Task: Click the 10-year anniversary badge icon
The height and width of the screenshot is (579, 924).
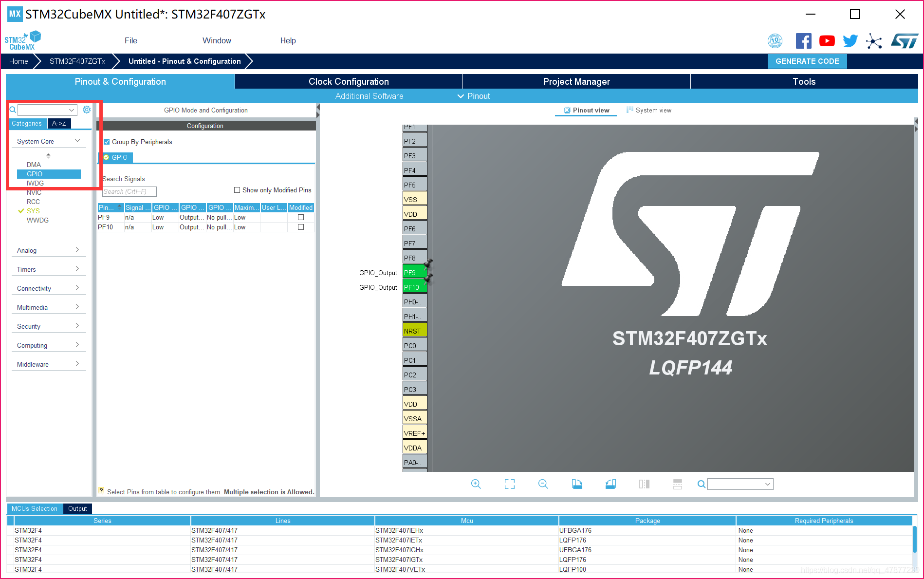Action: [775, 41]
